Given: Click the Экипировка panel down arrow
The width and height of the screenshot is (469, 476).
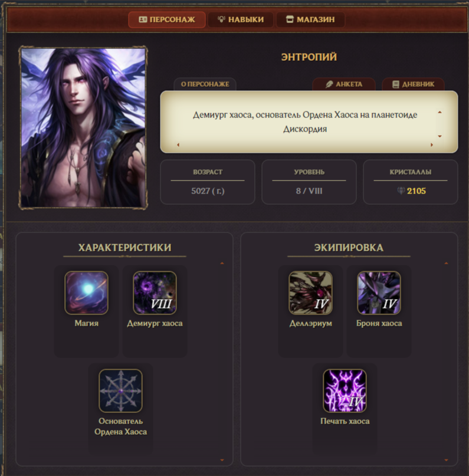Looking at the screenshot, I should tap(446, 460).
